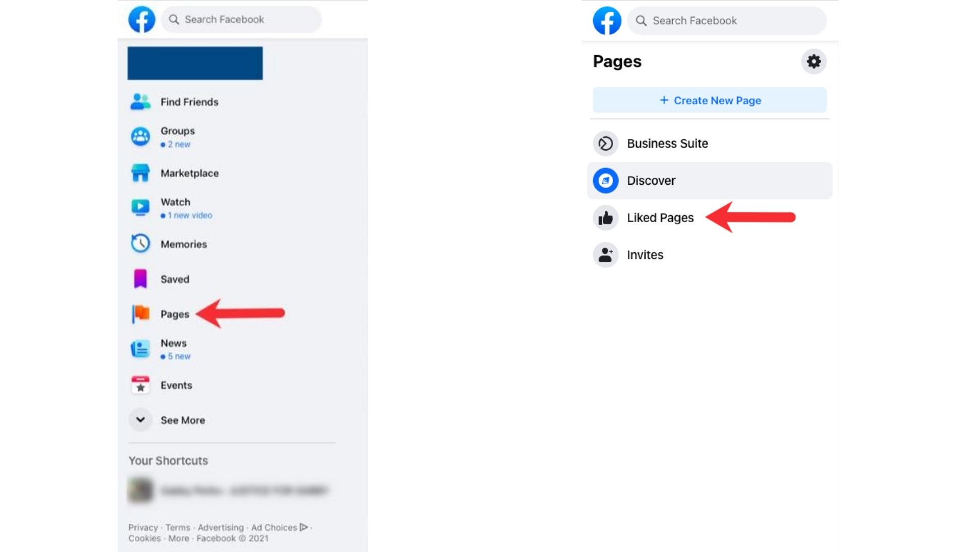Select Pages from left navigation menu
This screenshot has height=552, width=980.
coord(175,314)
